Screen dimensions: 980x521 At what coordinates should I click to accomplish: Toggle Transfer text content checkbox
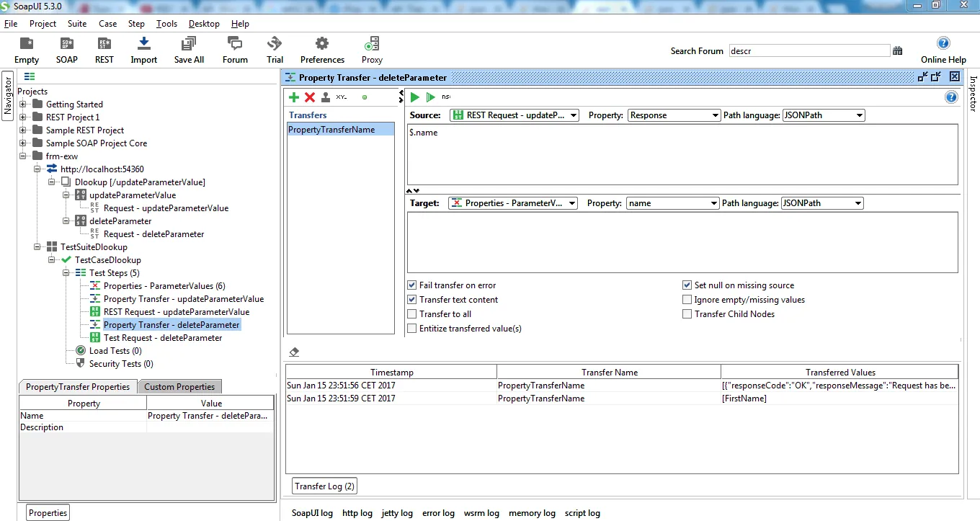[412, 300]
